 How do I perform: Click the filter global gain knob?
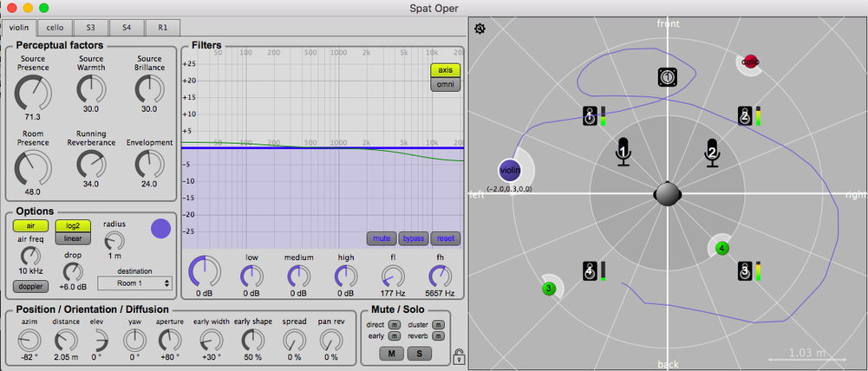pyautogui.click(x=205, y=271)
